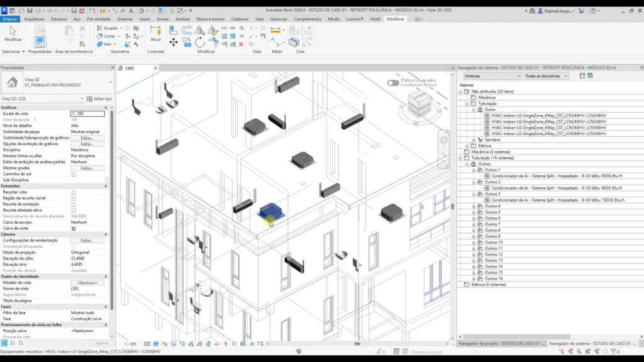Image resolution: width=644 pixels, height=362 pixels.
Task: Click the text A icon in quick access toolbar
Action: [131, 11]
